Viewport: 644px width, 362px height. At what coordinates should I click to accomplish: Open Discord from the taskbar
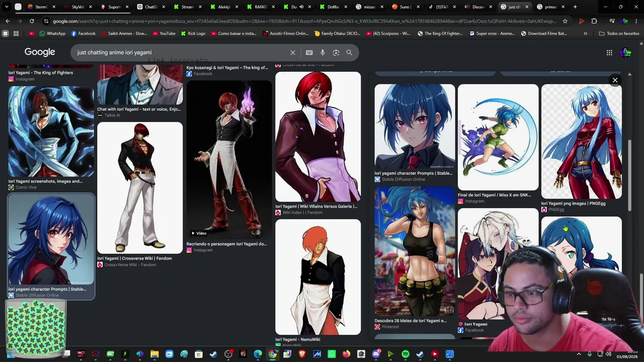coord(376,354)
